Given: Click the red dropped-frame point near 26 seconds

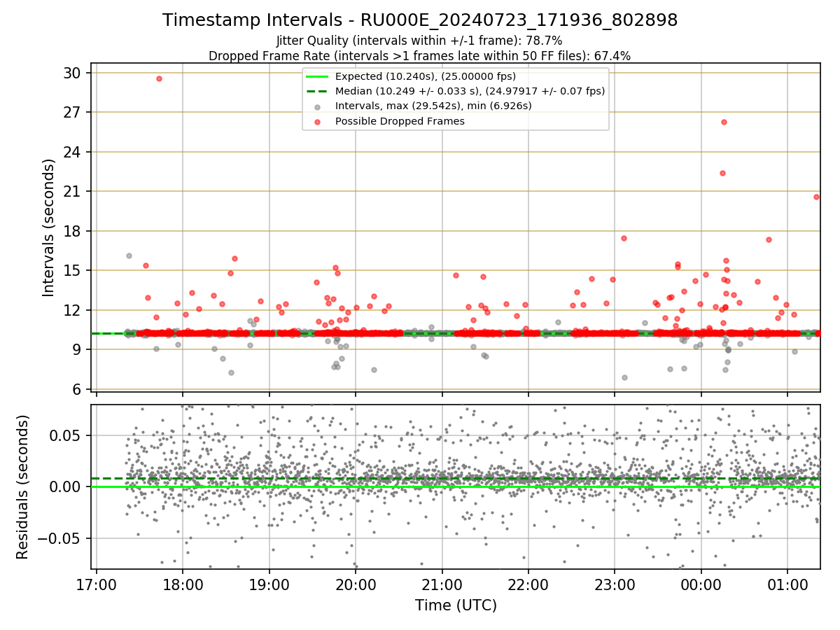Looking at the screenshot, I should coord(724,122).
